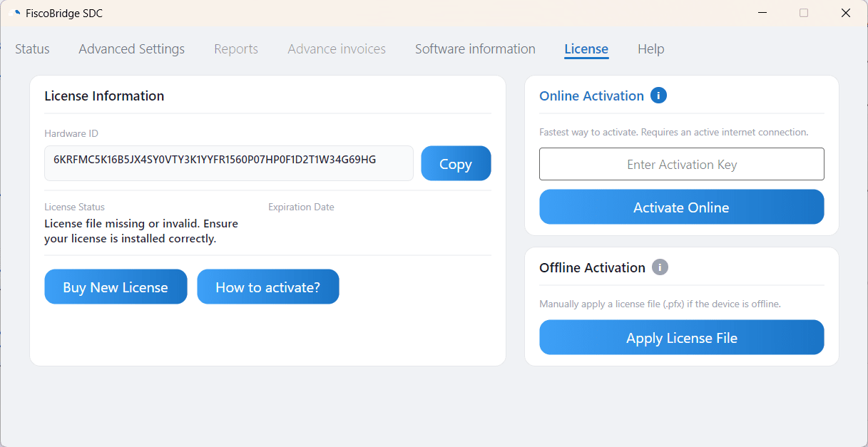
Task: Open the Online Activation info icon
Action: [x=659, y=96]
